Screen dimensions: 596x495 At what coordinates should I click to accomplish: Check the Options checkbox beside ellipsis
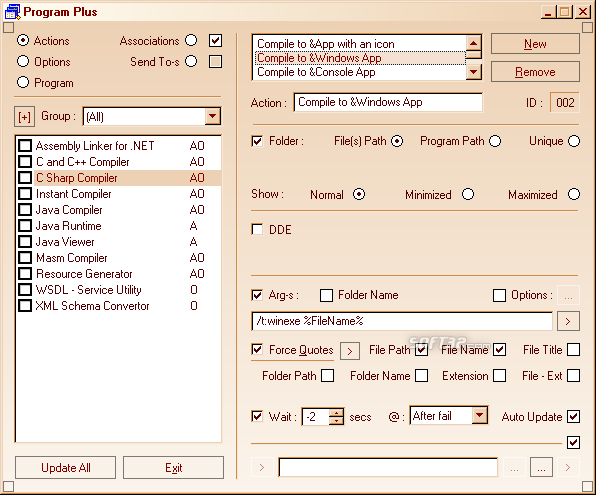(499, 295)
